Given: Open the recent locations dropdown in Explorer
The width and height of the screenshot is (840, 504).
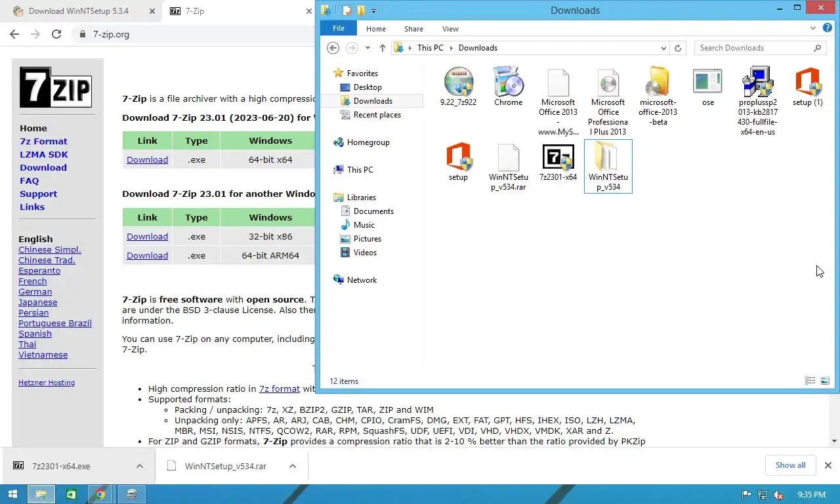Looking at the screenshot, I should click(x=367, y=48).
